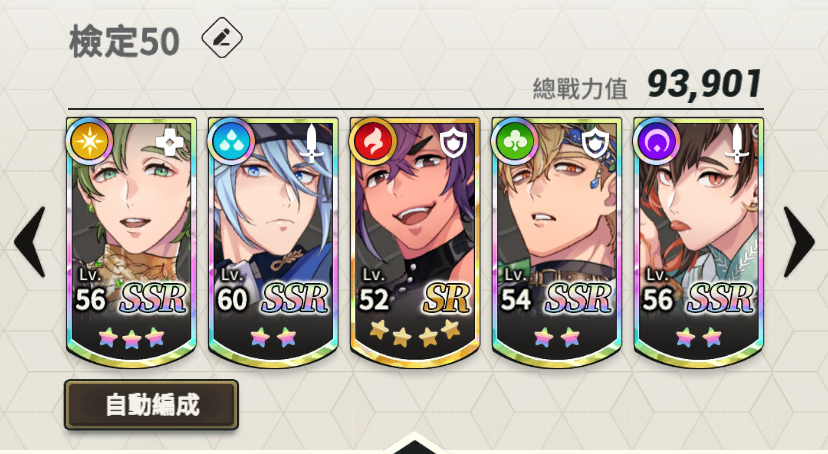Click the red fire element icon
Viewport: 828px width, 454px height.
[x=373, y=141]
